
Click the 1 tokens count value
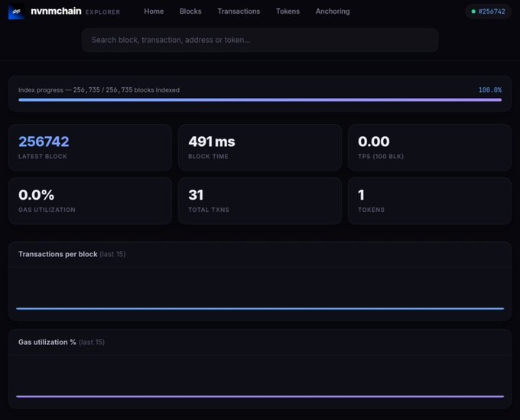[361, 195]
